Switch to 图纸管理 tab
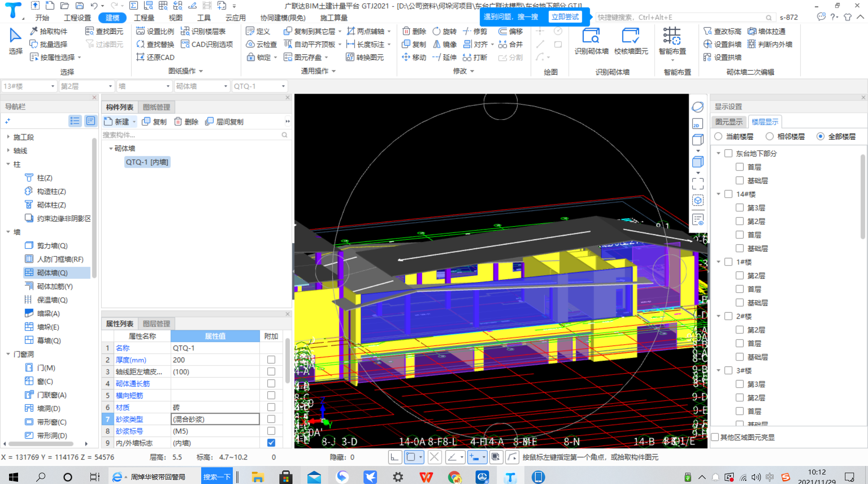The image size is (868, 484). point(156,107)
